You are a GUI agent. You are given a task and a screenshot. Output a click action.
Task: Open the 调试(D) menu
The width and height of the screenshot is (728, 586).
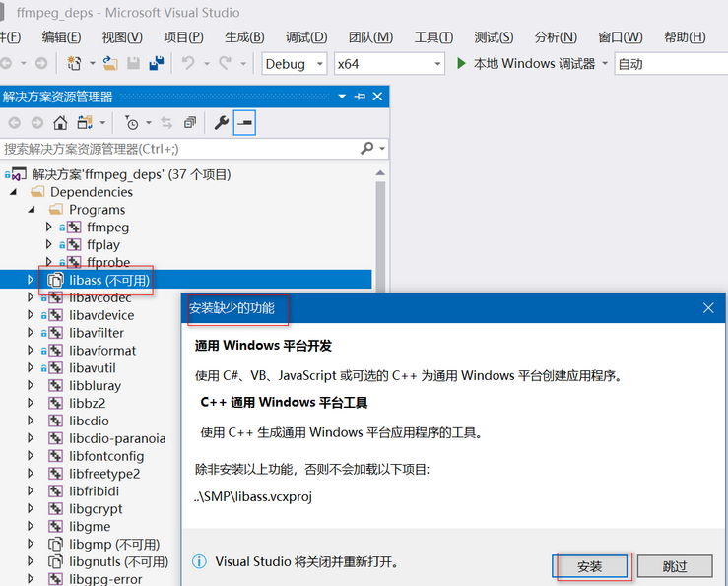[x=306, y=37]
